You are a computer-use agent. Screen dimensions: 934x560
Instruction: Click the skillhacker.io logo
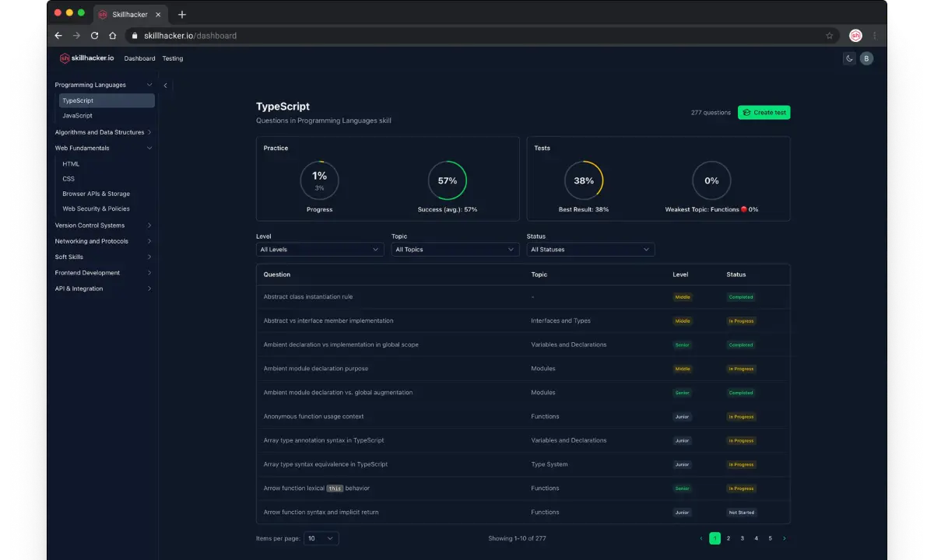[x=87, y=58]
